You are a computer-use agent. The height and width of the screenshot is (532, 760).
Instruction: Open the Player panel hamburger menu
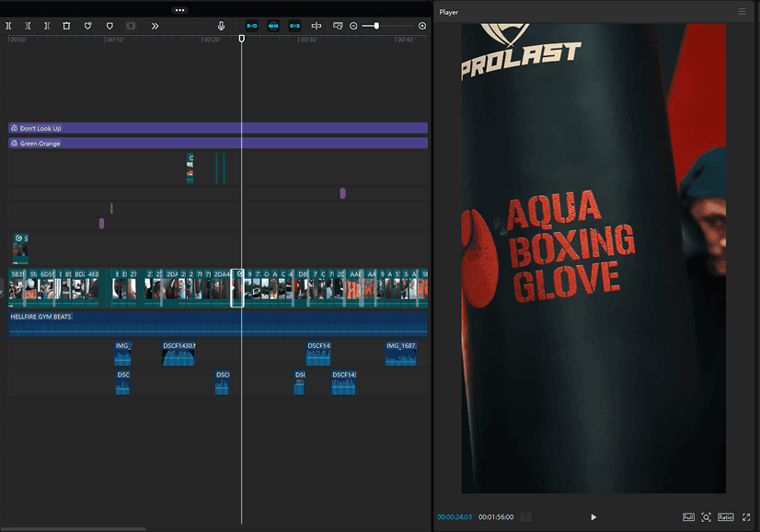(x=743, y=12)
